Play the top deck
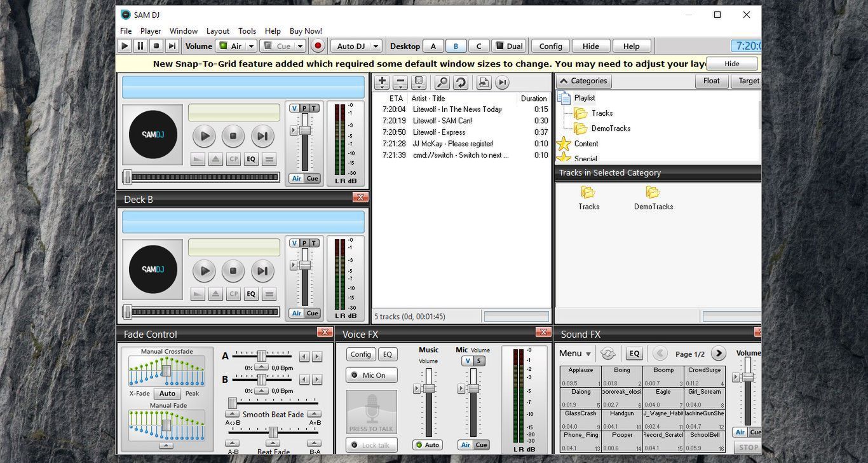 [205, 135]
